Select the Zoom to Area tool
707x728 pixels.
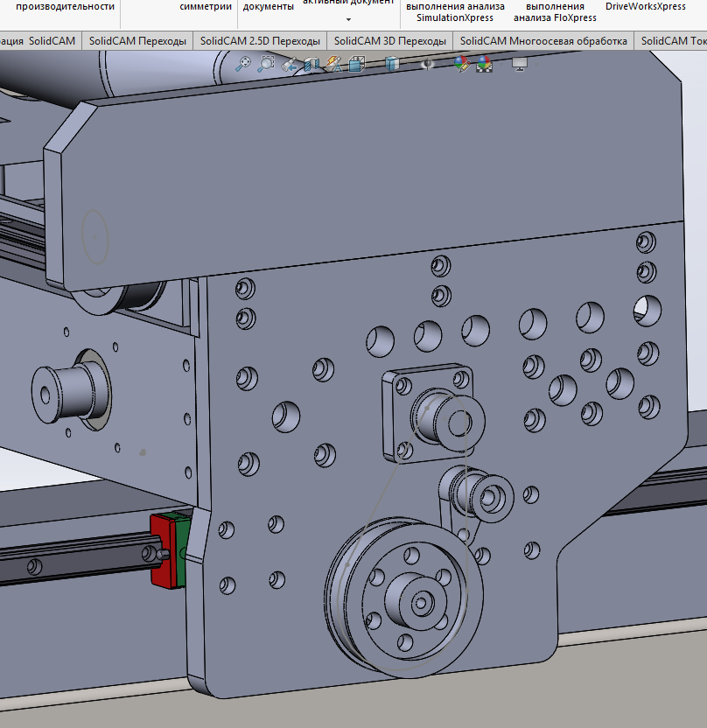[x=266, y=64]
